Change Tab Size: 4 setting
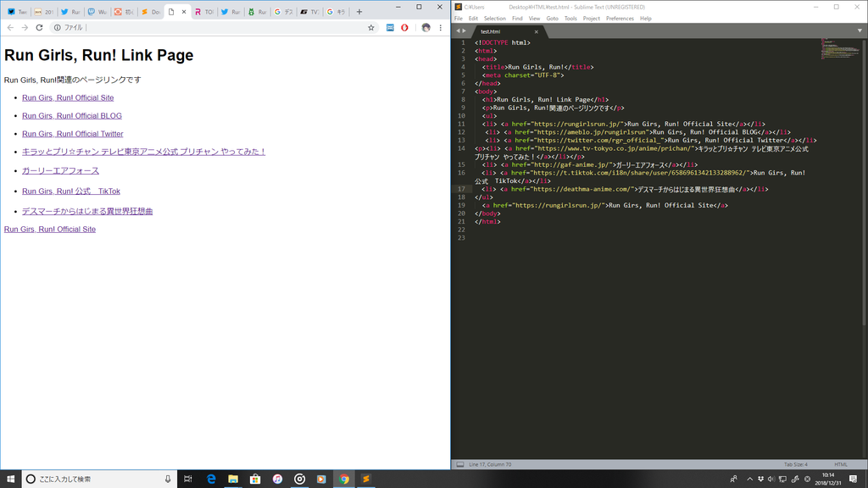The width and height of the screenshot is (868, 488). 795,465
